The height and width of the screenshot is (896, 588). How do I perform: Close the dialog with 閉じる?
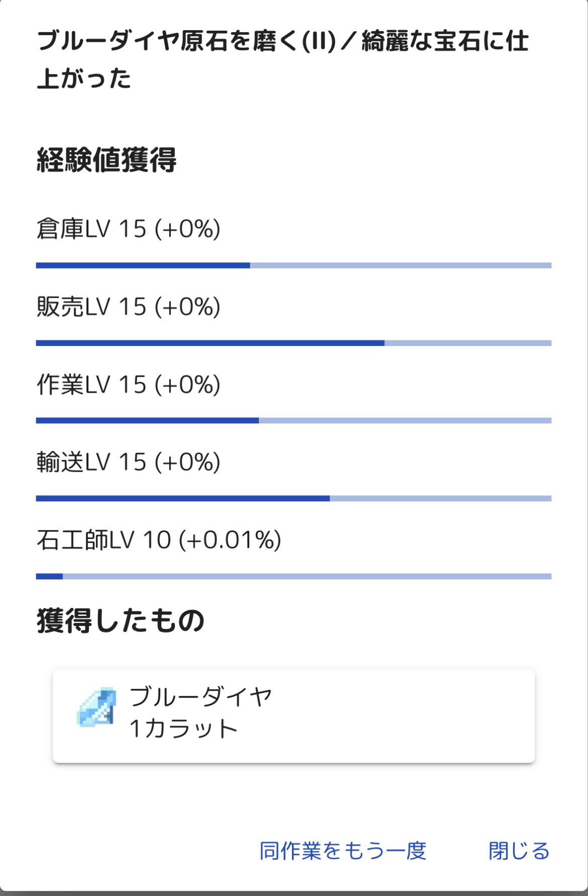click(519, 851)
